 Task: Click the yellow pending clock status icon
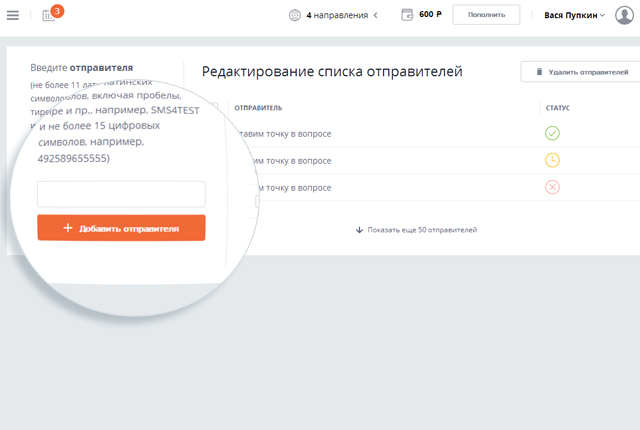pos(552,160)
